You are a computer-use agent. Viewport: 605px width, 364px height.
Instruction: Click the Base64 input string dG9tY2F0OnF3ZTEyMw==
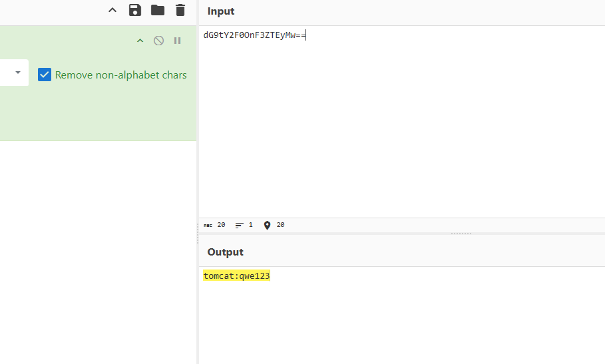254,35
